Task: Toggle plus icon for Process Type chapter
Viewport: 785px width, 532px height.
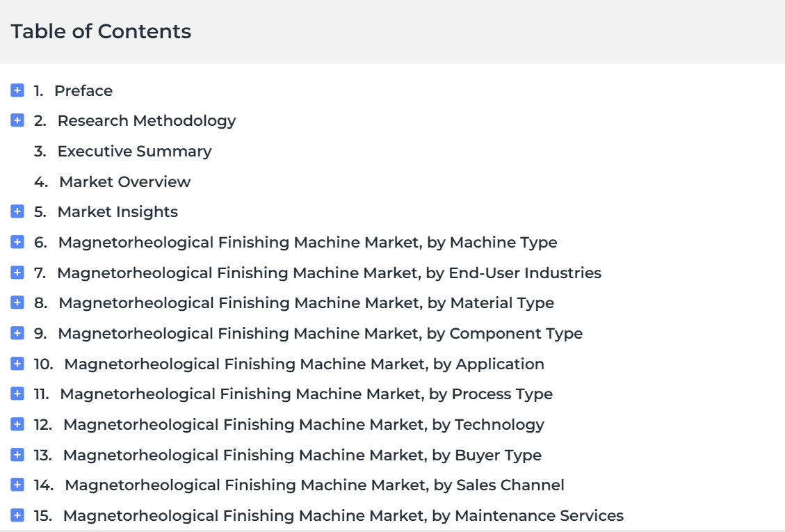Action: [17, 394]
